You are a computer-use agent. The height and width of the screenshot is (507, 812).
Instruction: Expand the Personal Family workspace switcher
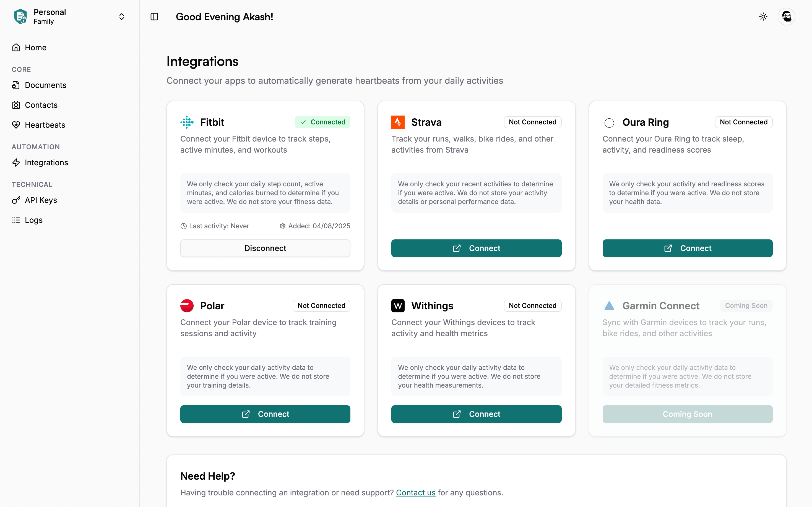pos(121,17)
